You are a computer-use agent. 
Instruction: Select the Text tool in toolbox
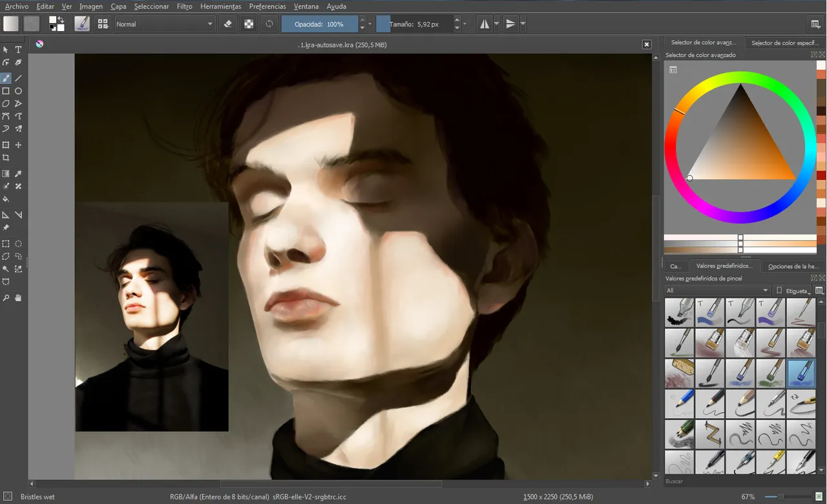click(x=18, y=50)
